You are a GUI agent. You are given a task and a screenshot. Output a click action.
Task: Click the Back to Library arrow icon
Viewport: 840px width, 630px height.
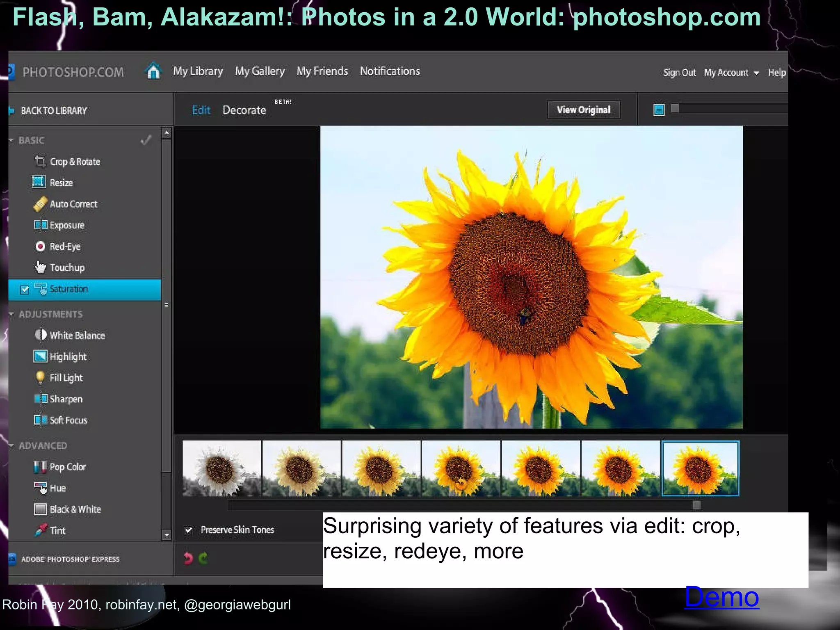[x=11, y=111]
